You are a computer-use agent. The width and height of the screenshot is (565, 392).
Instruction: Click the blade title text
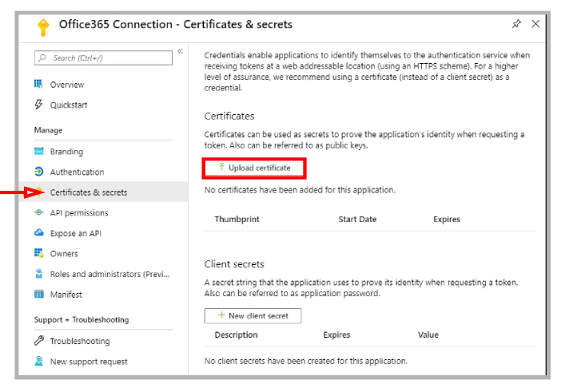click(x=176, y=25)
